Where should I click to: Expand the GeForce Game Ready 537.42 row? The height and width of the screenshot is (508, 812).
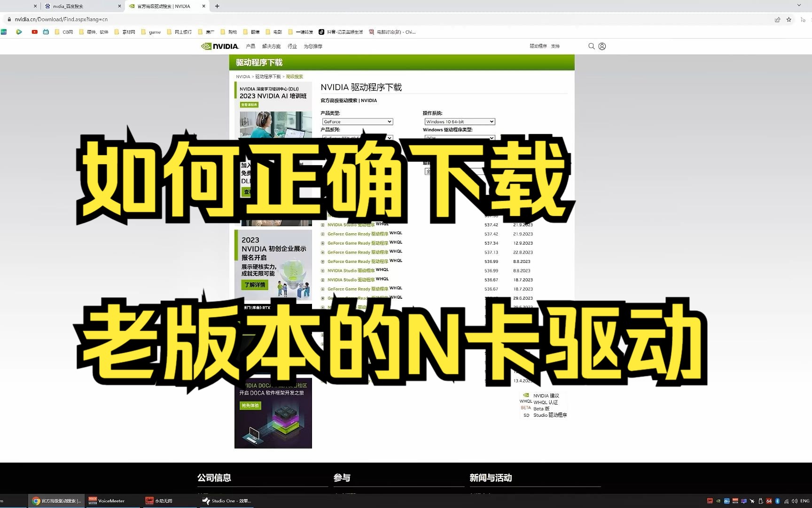[x=322, y=234]
